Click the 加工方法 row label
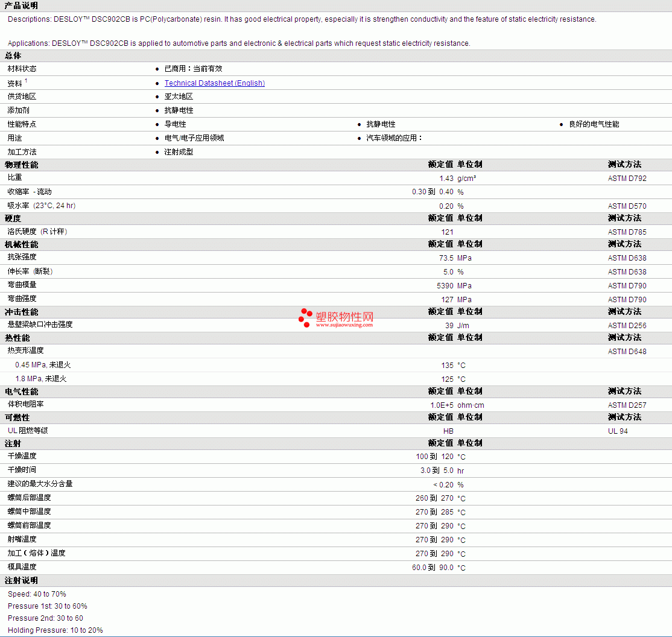The width and height of the screenshot is (672, 637). point(22,152)
